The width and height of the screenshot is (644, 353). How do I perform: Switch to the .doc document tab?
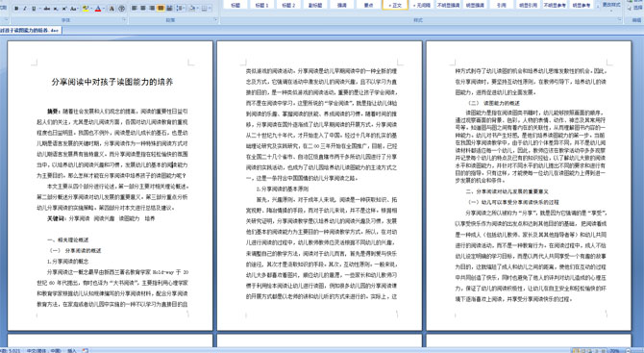tap(31, 31)
